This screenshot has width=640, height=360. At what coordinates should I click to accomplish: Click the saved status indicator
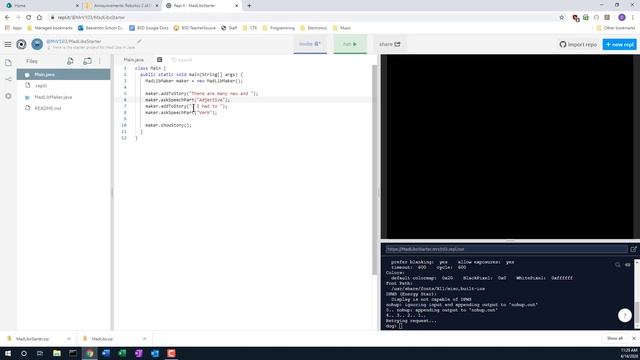click(182, 60)
